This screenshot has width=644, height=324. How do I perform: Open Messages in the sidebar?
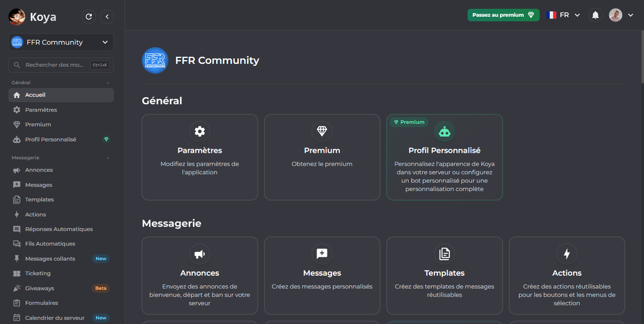(61, 185)
